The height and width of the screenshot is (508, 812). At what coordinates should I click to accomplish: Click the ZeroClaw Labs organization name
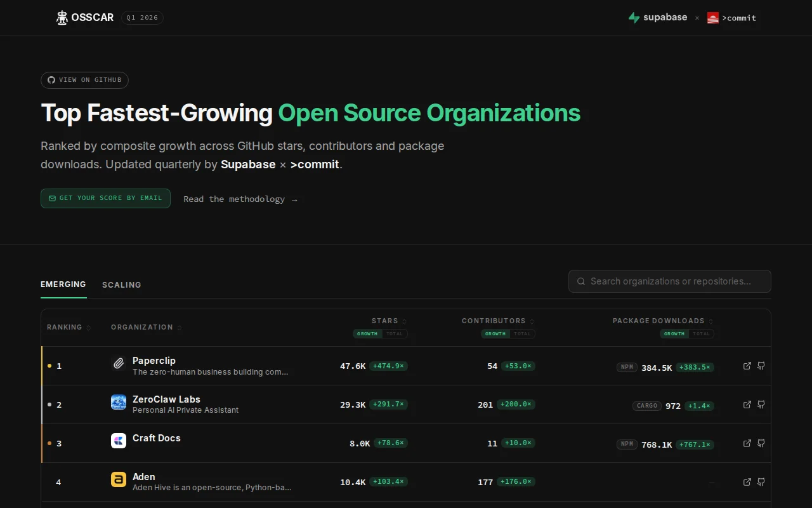[166, 399]
